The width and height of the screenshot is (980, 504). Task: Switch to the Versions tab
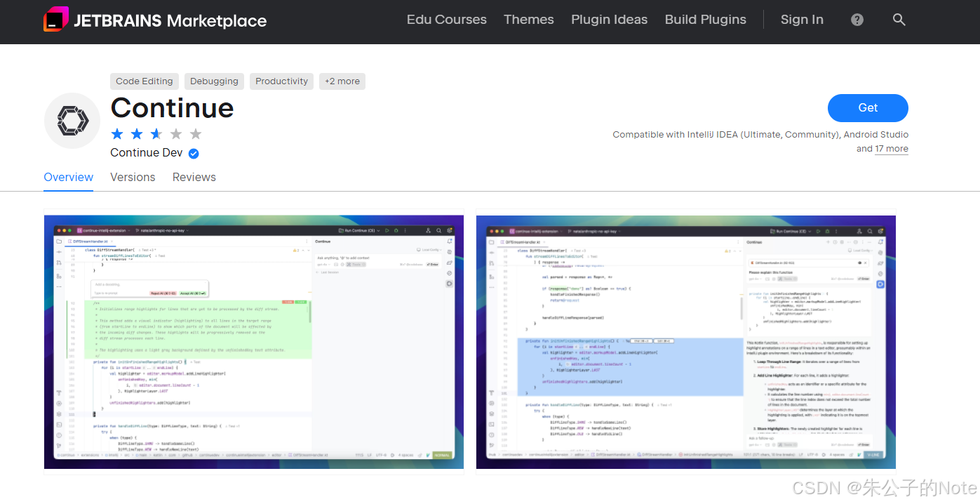click(x=133, y=178)
